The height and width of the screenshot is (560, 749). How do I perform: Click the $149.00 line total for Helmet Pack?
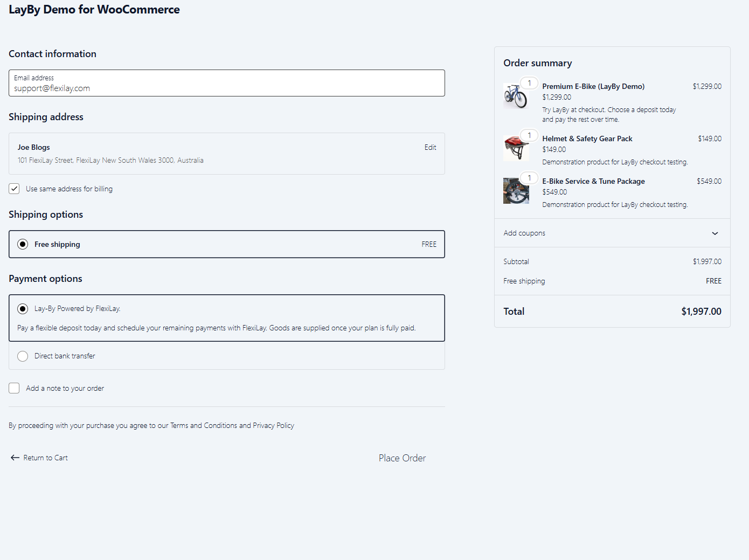click(710, 139)
